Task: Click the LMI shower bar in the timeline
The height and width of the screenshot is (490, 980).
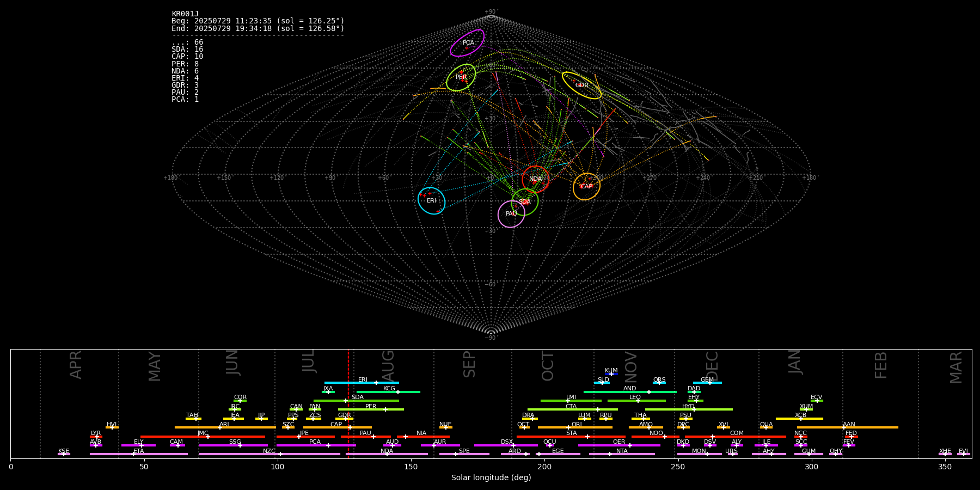Action: coord(571,401)
